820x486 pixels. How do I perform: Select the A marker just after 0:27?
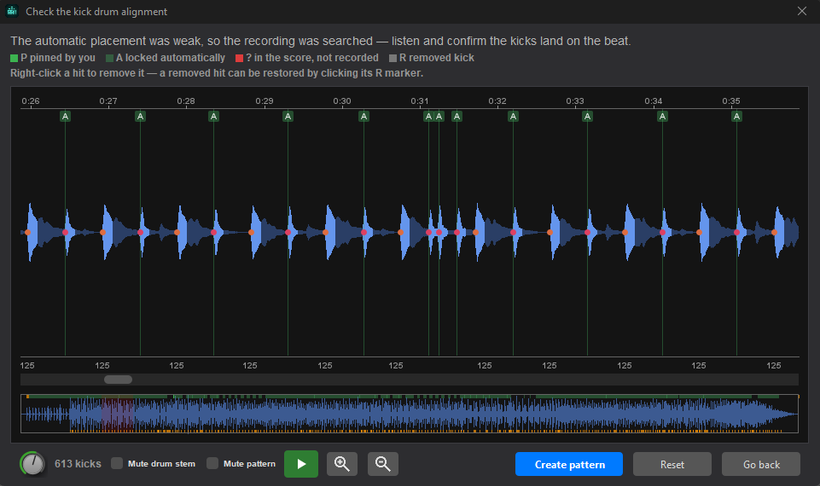point(140,116)
